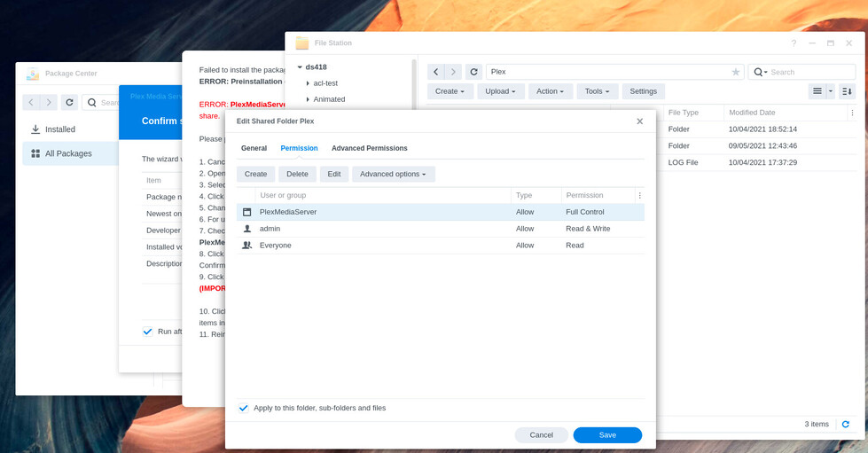Expand the Animated folder node
868x453 pixels.
[308, 99]
